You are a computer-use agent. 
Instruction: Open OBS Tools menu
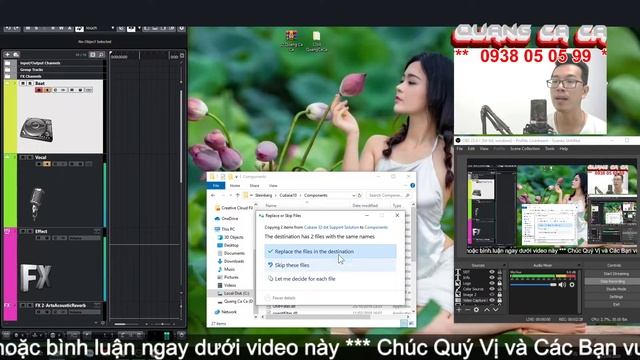[550, 149]
